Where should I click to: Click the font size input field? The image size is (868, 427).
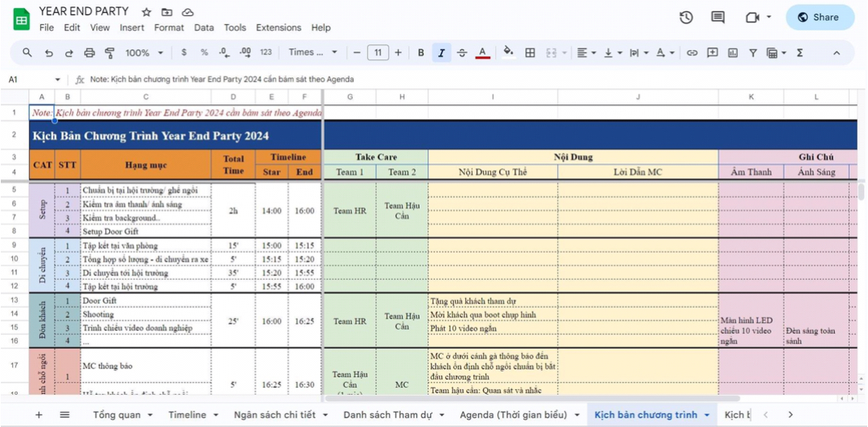point(378,53)
